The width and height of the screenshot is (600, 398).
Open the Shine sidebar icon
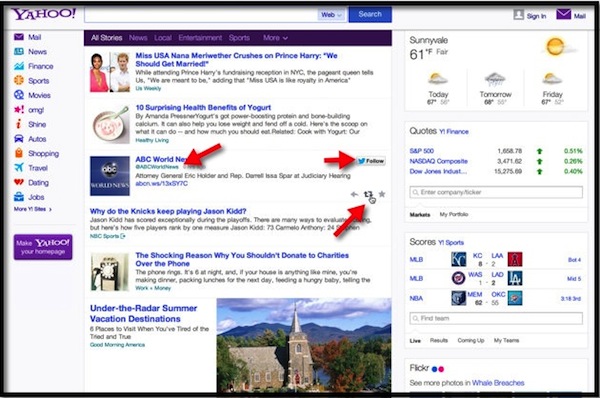click(x=18, y=124)
